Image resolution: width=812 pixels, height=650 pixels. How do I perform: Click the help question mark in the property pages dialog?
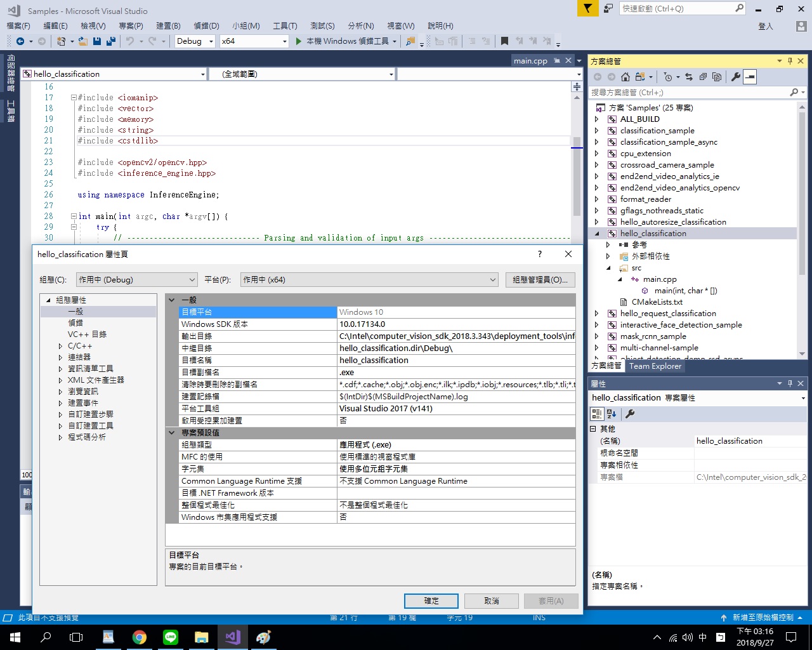(x=540, y=254)
